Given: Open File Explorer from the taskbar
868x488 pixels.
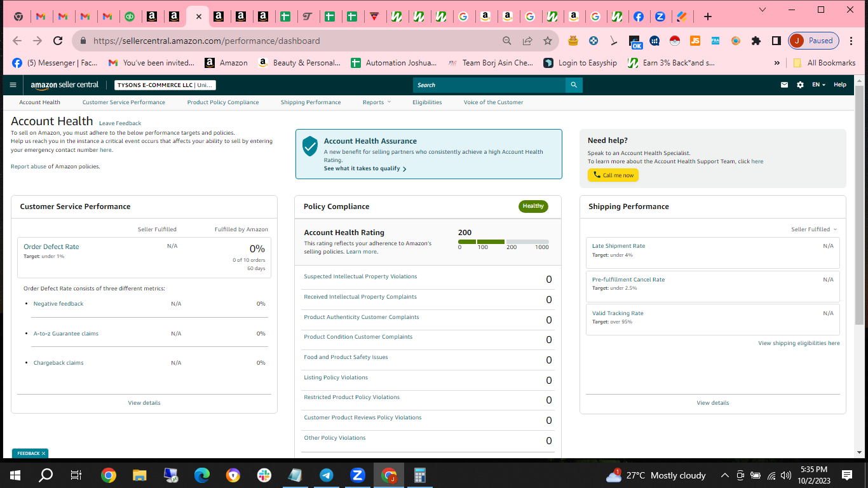Looking at the screenshot, I should 139,475.
